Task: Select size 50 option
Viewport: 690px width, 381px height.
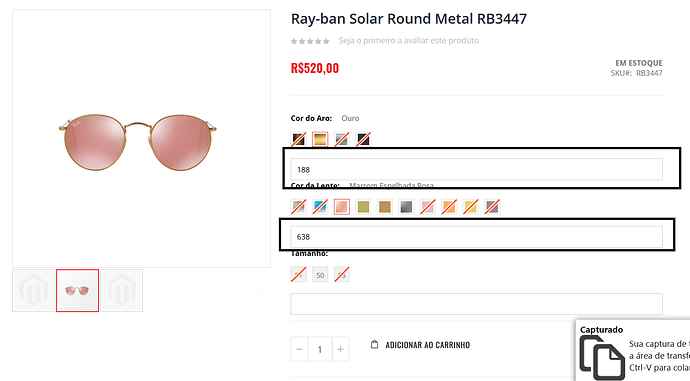Action: coord(320,275)
